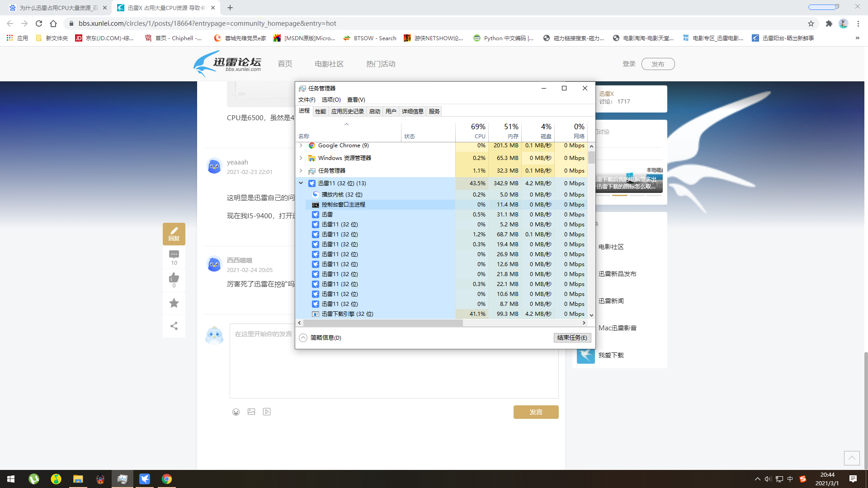This screenshot has width=868, height=488.
Task: Collapse to 简略信息 view
Action: [x=320, y=338]
